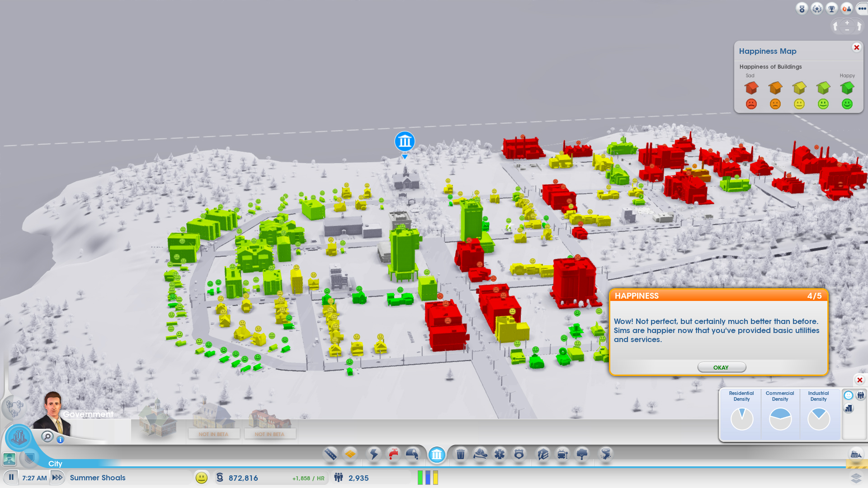Select the Zones tool icon
Image resolution: width=868 pixels, height=488 pixels.
pos(350,454)
